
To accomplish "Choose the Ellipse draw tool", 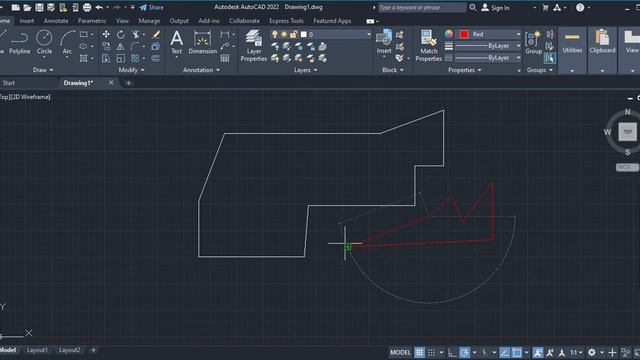I will coord(83,46).
